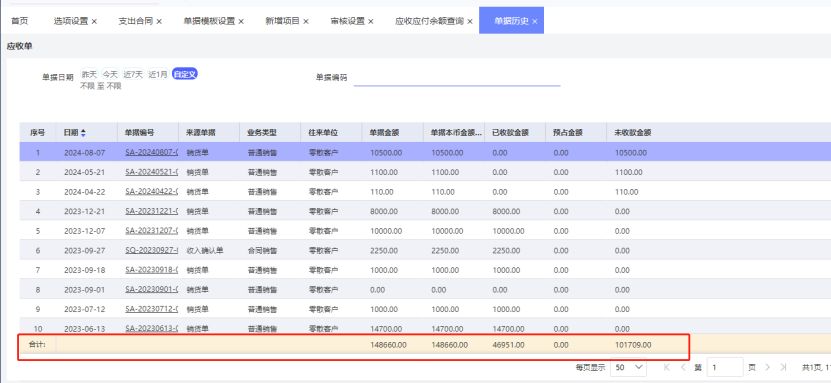Switch to the 首页 tab
This screenshot has width=831, height=383.
19,21
